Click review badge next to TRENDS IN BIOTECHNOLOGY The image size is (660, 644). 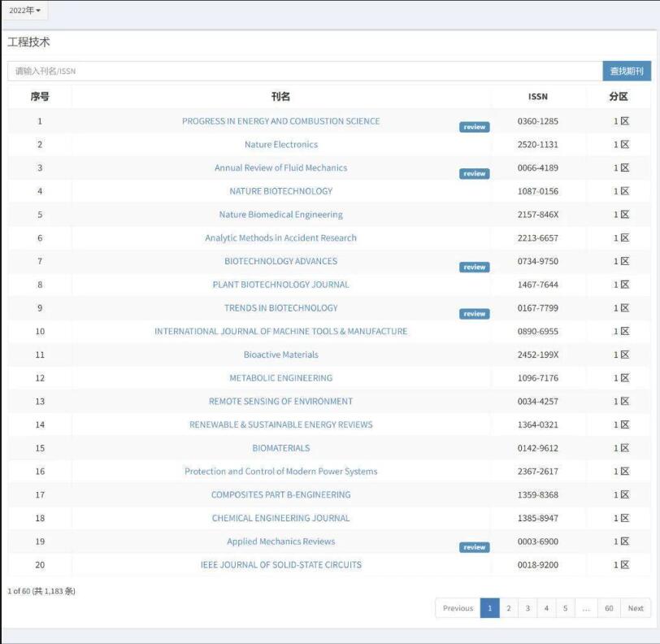[474, 314]
